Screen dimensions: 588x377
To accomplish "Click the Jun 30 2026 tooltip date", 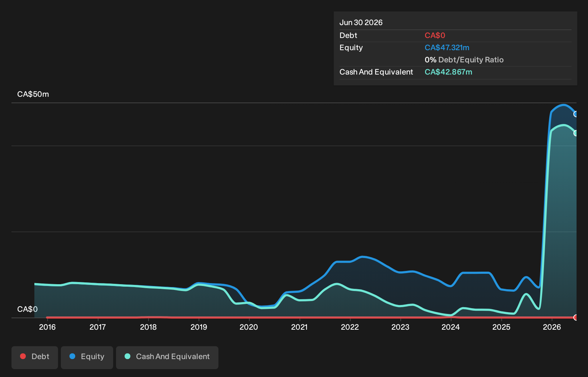I will tap(361, 23).
